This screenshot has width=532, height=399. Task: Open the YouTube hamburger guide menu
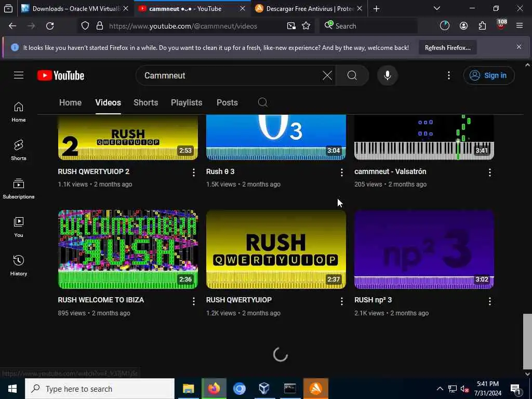[19, 75]
